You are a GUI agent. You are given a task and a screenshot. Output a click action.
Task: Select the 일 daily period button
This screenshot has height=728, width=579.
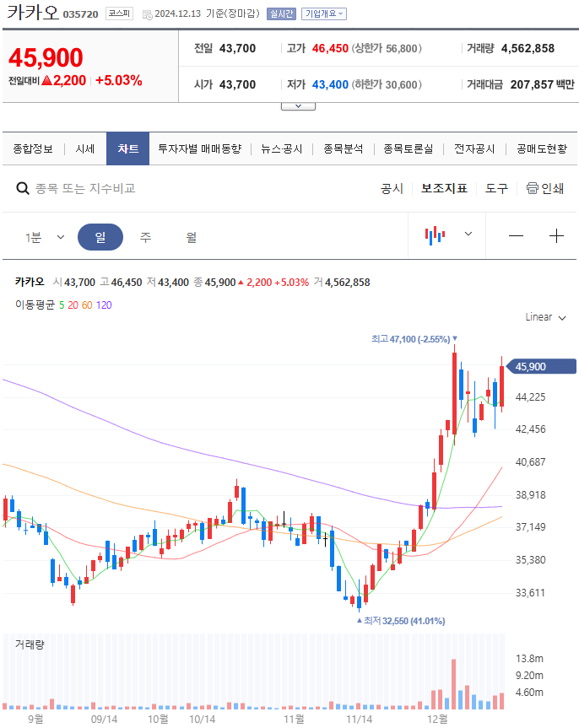click(100, 237)
